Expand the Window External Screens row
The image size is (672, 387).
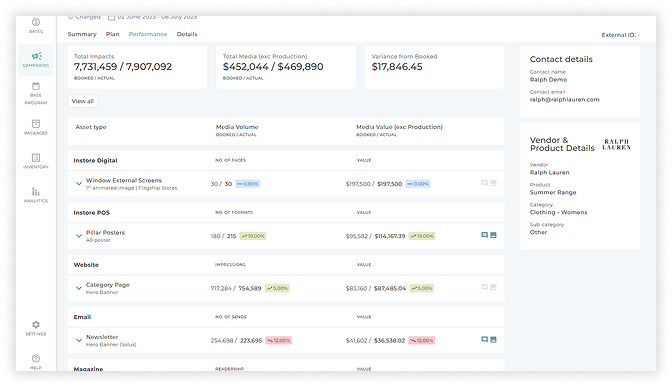[79, 183]
